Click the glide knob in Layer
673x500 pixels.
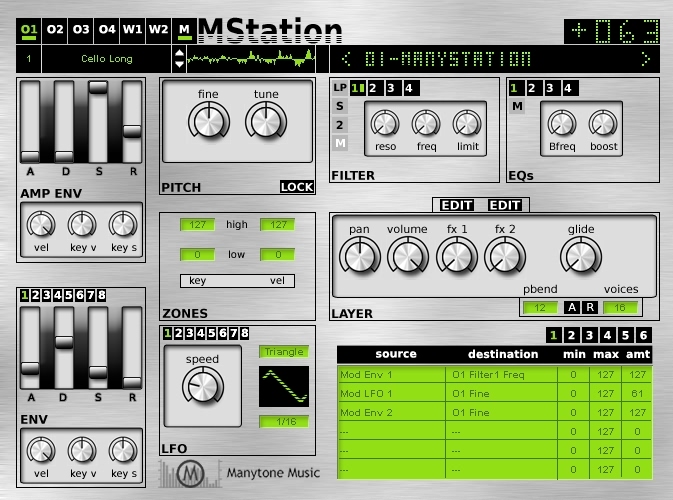click(581, 256)
